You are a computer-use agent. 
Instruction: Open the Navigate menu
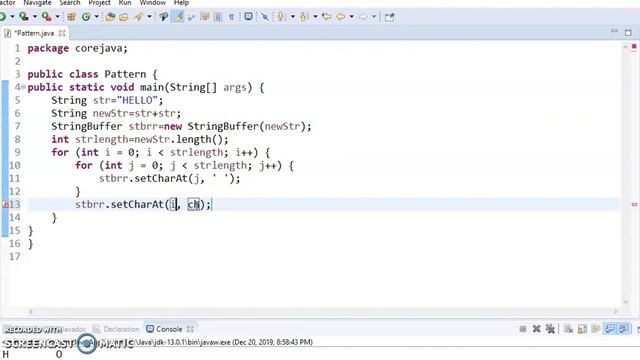tap(37, 3)
